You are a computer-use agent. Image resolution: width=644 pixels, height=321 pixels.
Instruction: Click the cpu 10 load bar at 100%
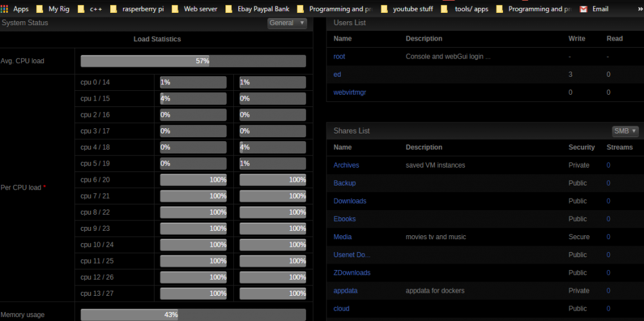193,244
